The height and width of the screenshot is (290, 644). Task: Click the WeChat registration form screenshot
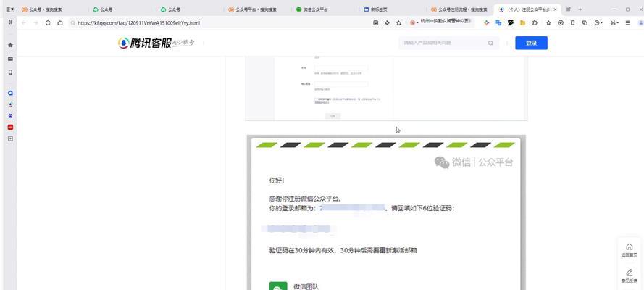coord(386,88)
